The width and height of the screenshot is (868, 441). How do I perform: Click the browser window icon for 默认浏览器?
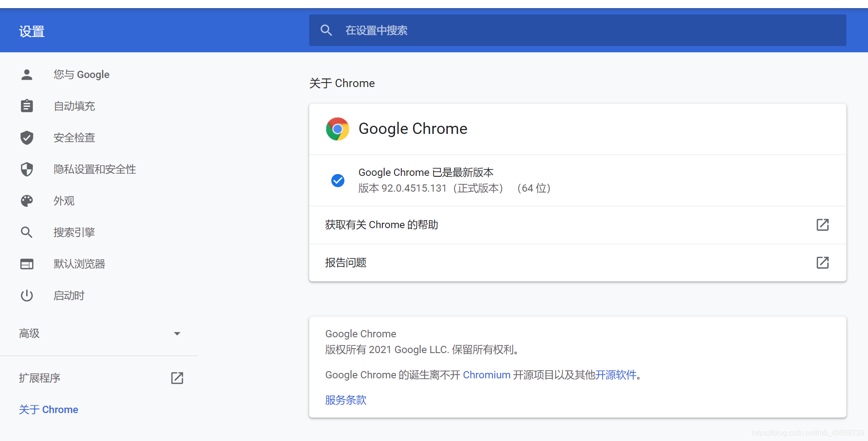[x=27, y=264]
